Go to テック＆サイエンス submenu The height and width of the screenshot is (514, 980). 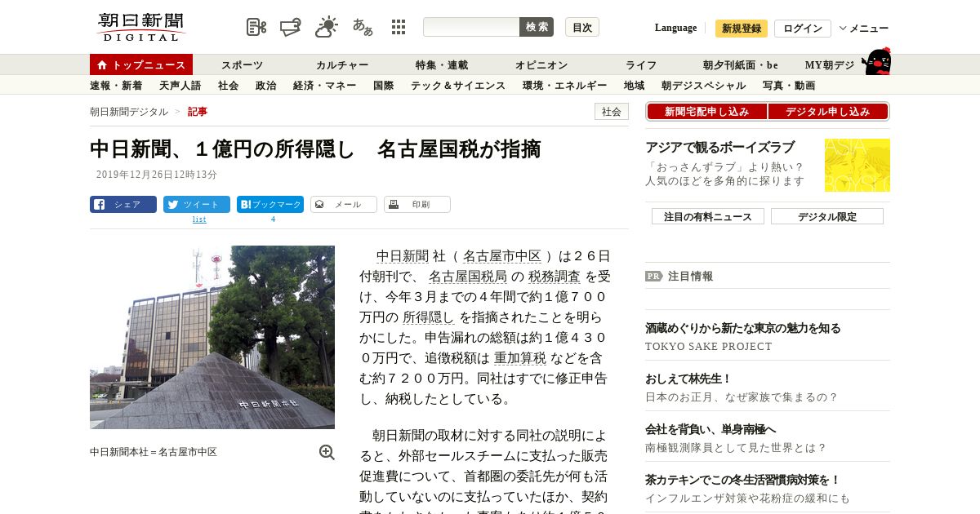(x=458, y=86)
